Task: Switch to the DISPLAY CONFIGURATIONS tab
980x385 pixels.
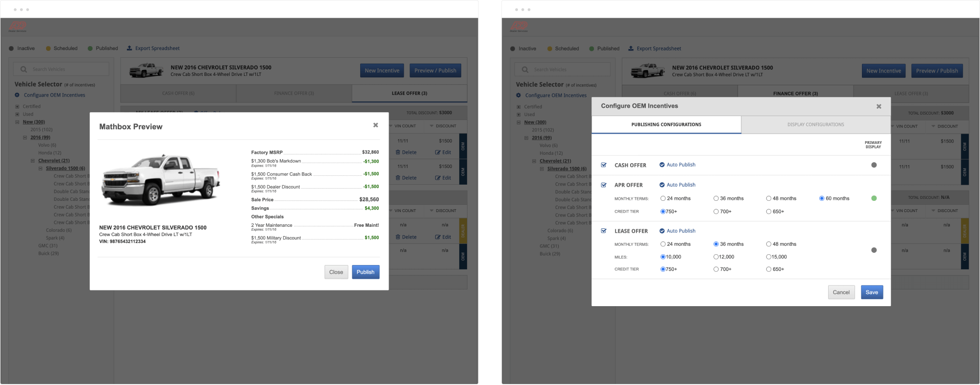Action: tap(816, 124)
